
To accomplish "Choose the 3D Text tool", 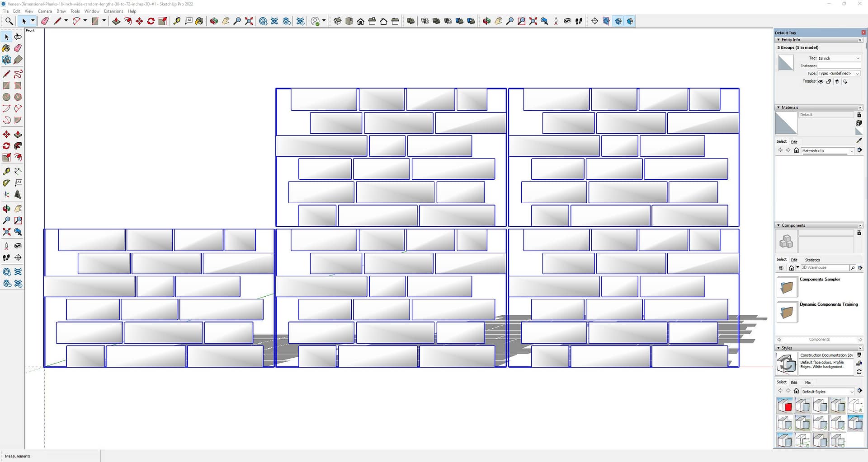I will coord(18,195).
